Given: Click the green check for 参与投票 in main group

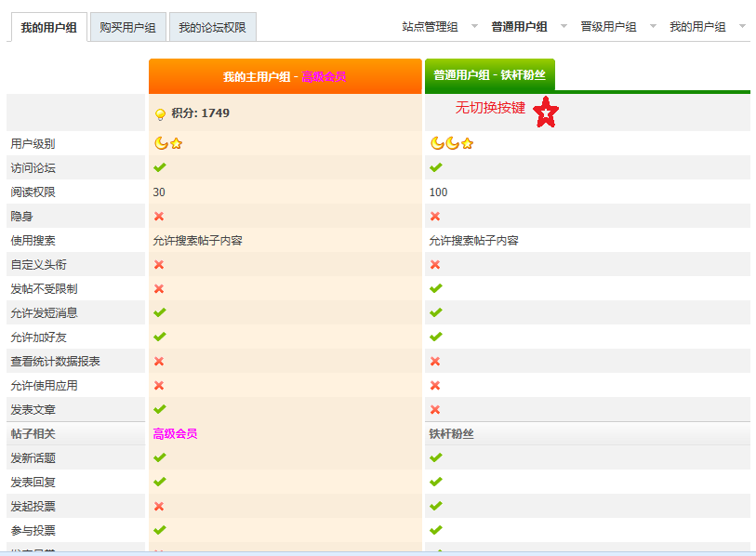Looking at the screenshot, I should tap(159, 530).
